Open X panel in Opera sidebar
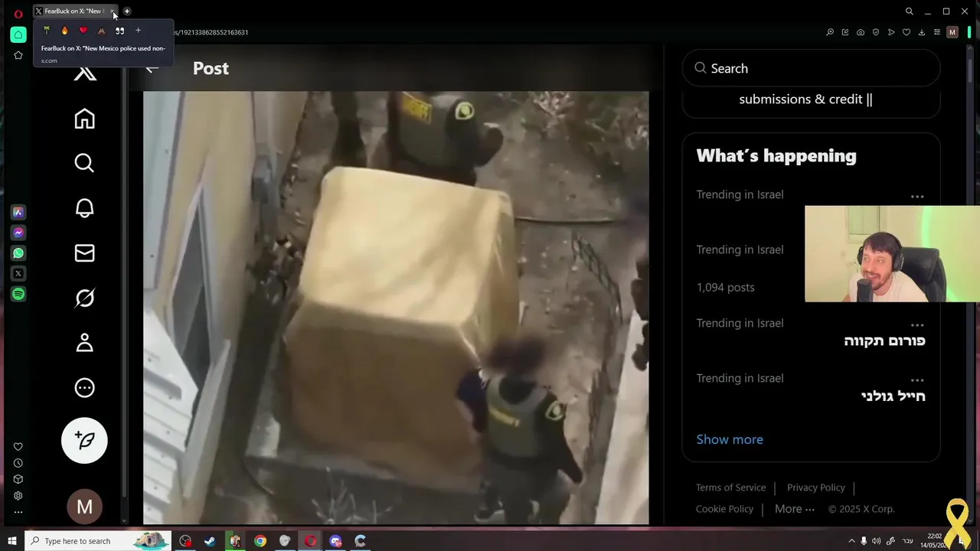This screenshot has height=551, width=980. [x=18, y=273]
